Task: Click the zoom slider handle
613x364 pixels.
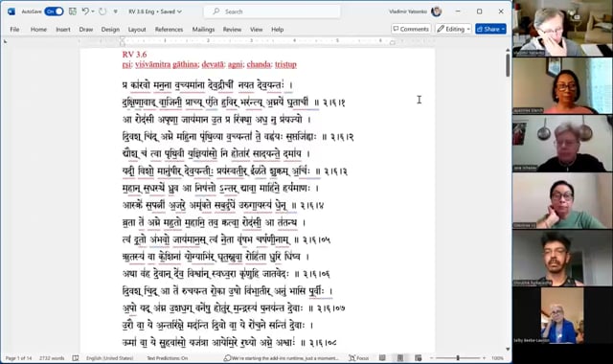Action: coord(458,358)
